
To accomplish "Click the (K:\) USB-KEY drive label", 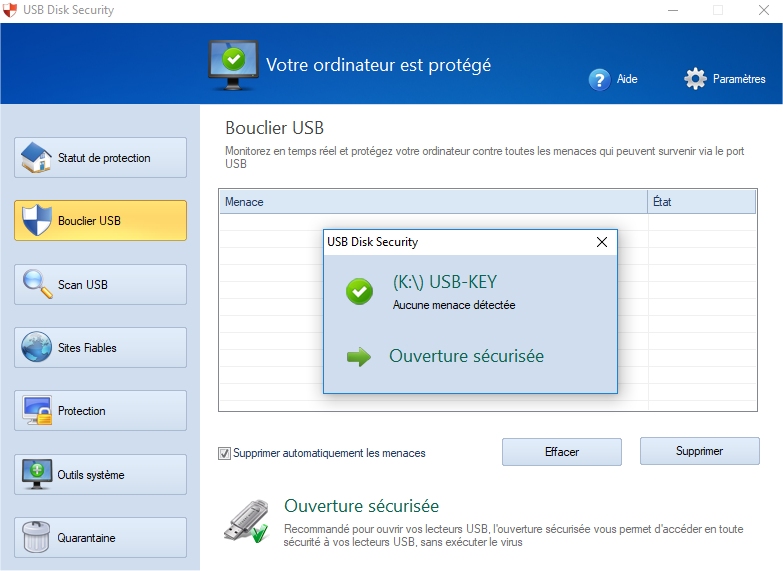I will pyautogui.click(x=444, y=282).
